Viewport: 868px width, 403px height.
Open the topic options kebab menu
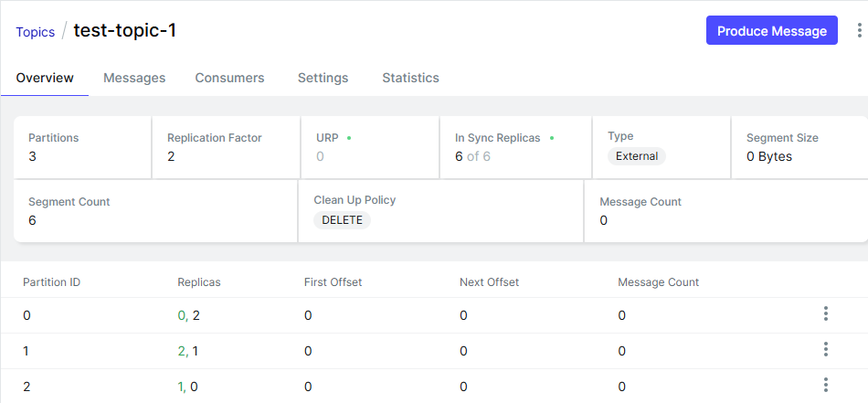[859, 31]
